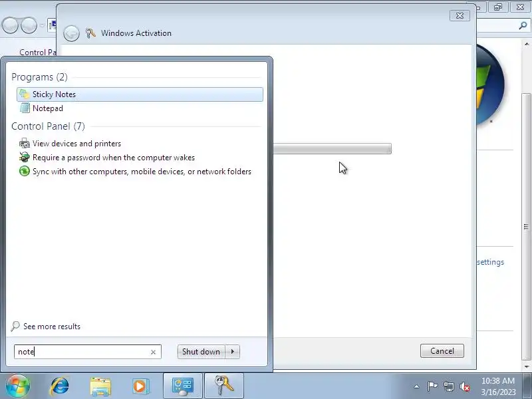Show hidden tray icons arrow
The height and width of the screenshot is (399, 532).
click(x=417, y=386)
